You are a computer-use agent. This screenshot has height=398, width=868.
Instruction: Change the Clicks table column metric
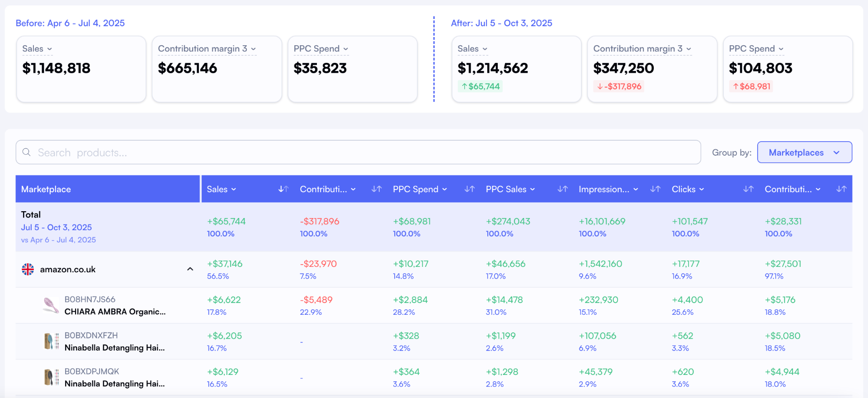point(688,189)
